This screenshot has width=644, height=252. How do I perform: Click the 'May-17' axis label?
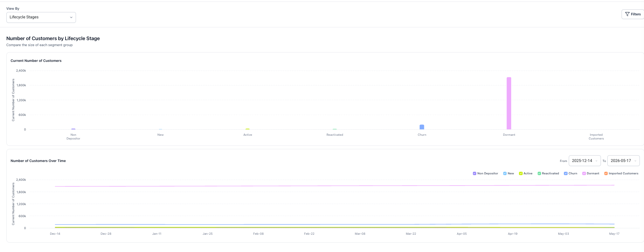tap(614, 234)
